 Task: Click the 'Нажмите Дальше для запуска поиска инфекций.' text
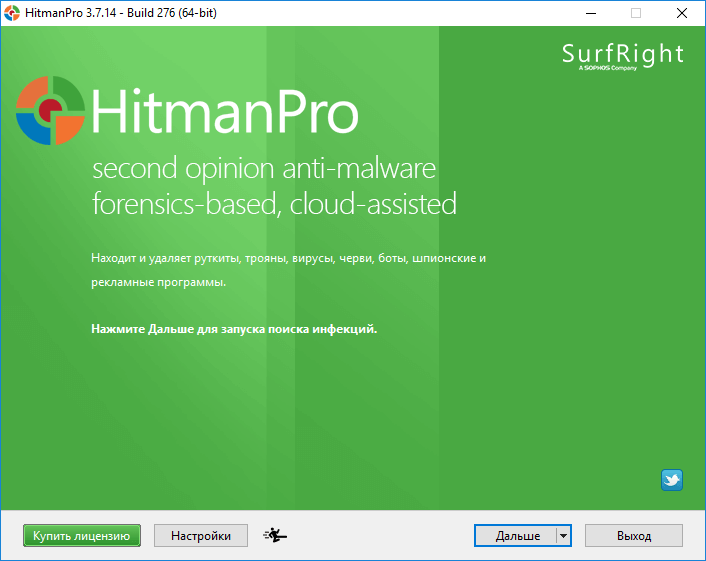click(x=234, y=329)
